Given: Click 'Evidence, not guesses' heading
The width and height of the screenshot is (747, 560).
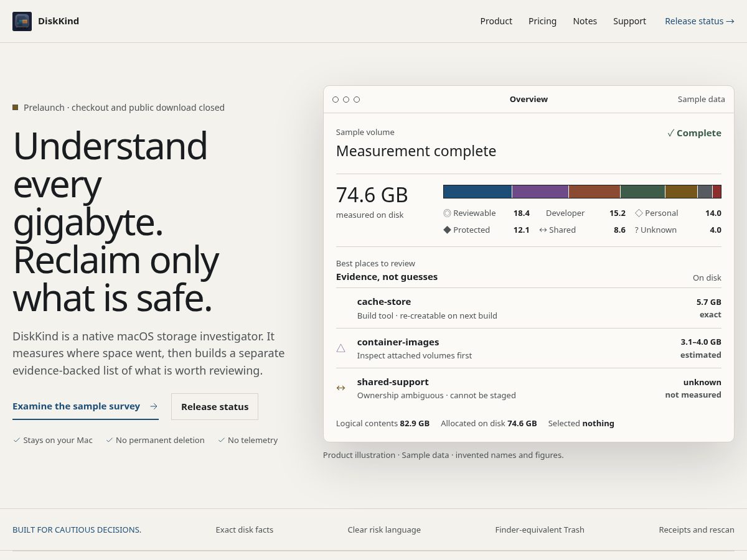Looking at the screenshot, I should click(x=387, y=277).
